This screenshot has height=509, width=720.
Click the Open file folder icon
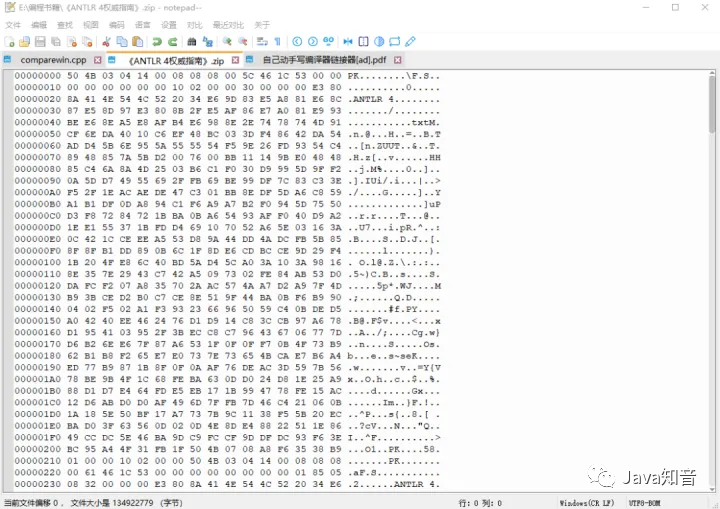(25, 42)
